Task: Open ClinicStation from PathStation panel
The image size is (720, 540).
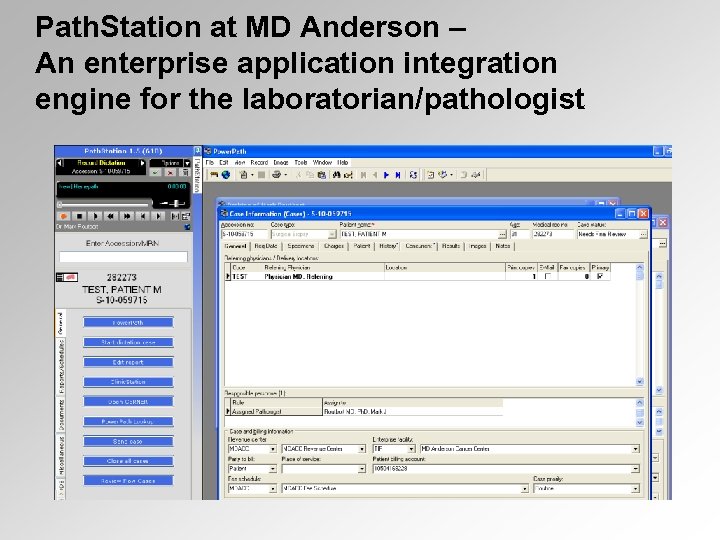Action: pyautogui.click(x=128, y=382)
